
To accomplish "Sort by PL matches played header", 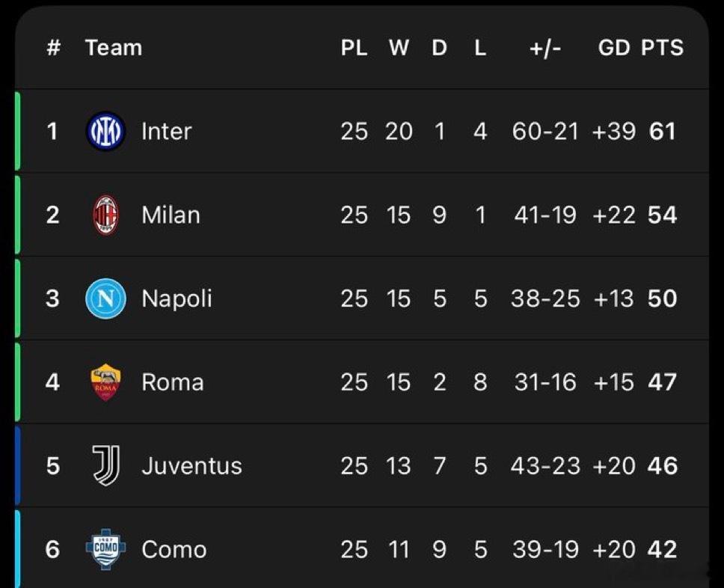I will [x=354, y=48].
